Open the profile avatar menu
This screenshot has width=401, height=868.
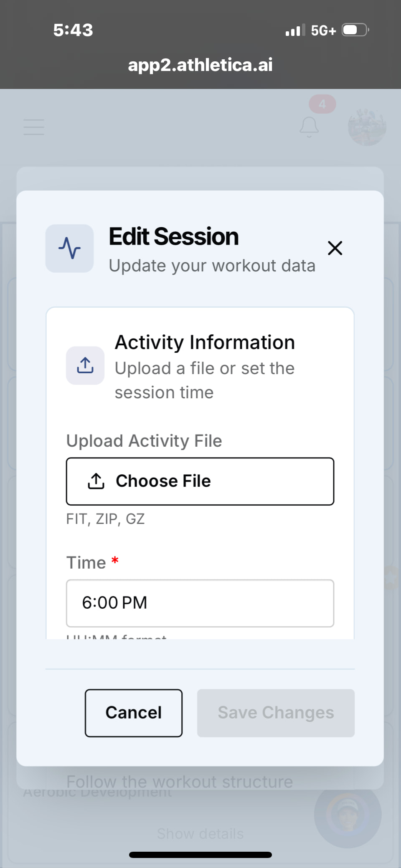click(367, 127)
